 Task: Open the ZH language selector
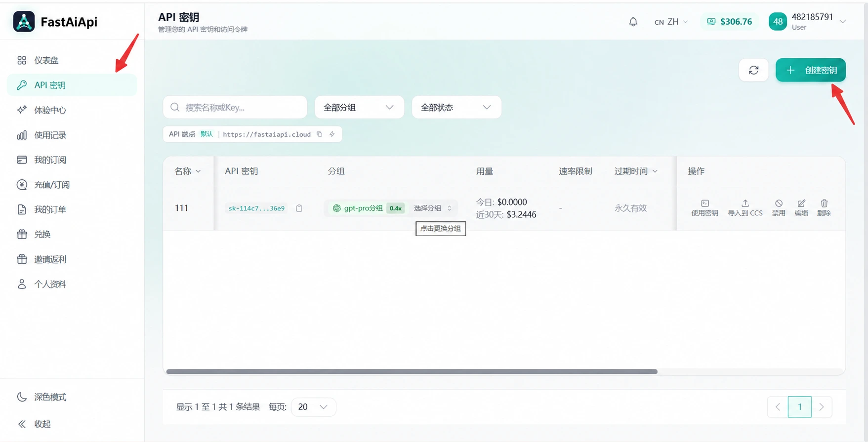[x=671, y=22]
